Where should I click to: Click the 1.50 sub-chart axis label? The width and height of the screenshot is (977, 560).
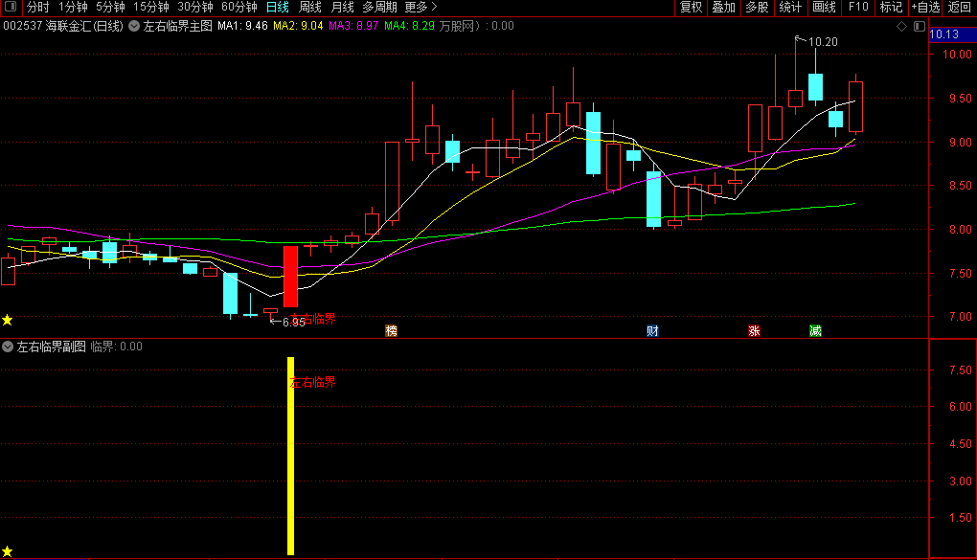pyautogui.click(x=960, y=518)
